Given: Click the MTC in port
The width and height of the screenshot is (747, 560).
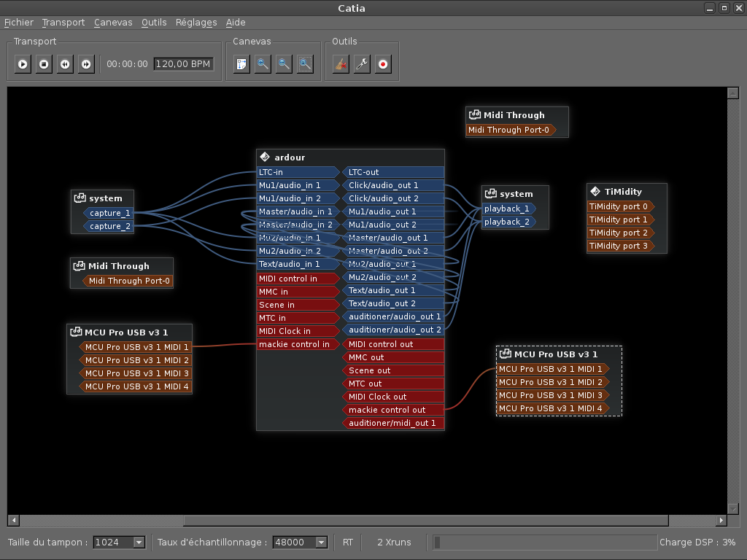Looking at the screenshot, I should [298, 318].
